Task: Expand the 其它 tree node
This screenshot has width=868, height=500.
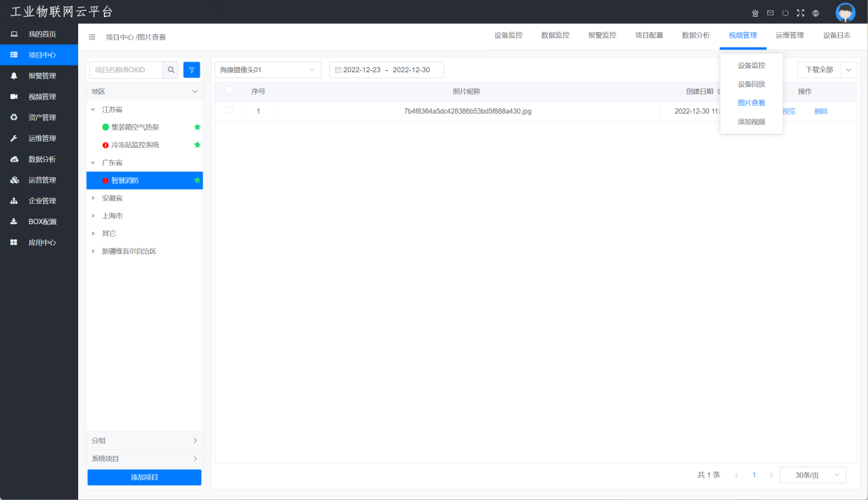Action: [x=94, y=233]
